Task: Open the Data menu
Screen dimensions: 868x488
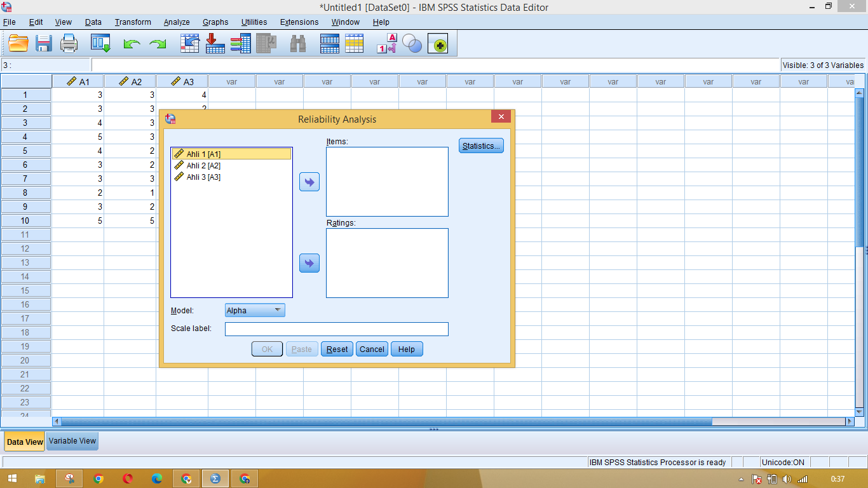Action: click(x=93, y=22)
